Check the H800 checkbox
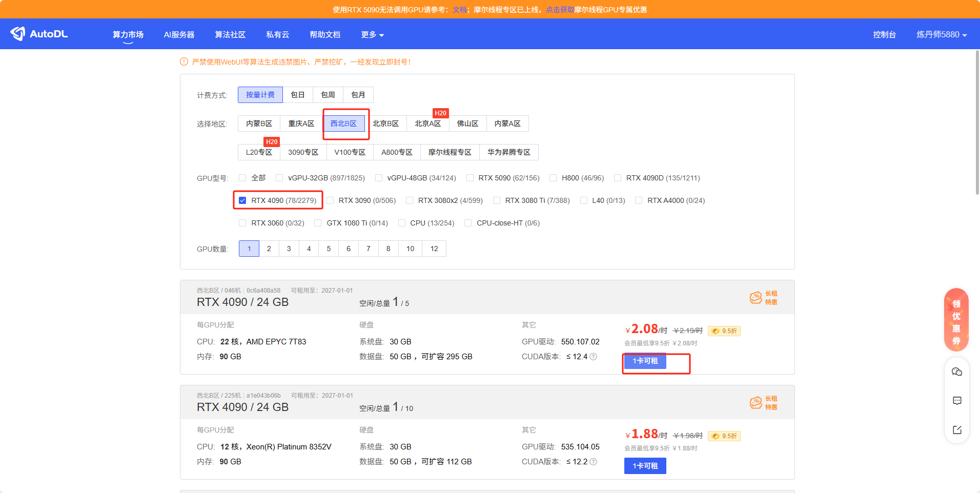980x493 pixels. [x=553, y=178]
